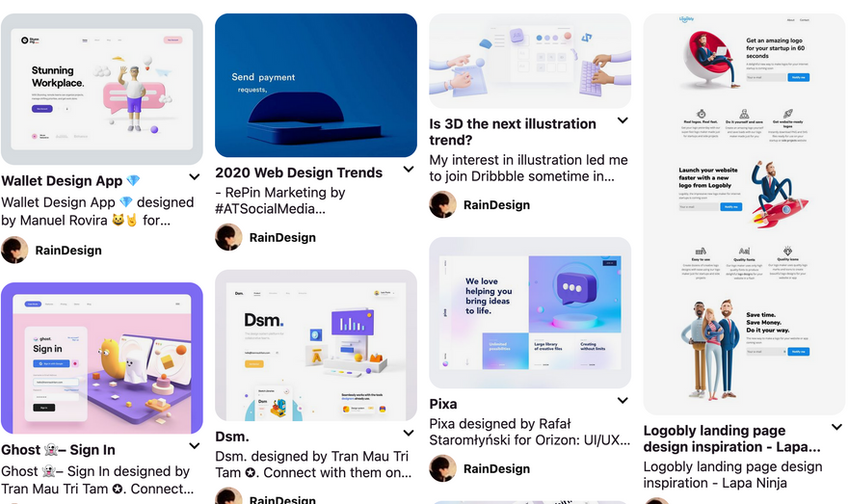Open the Stunning Workplace pin image
This screenshot has width=848, height=504.
pos(102,90)
